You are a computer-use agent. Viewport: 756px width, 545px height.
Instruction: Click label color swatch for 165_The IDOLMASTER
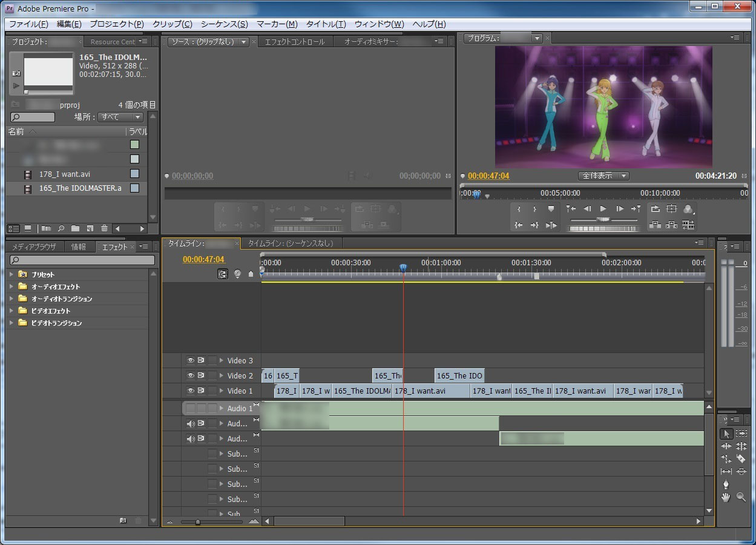pos(134,188)
